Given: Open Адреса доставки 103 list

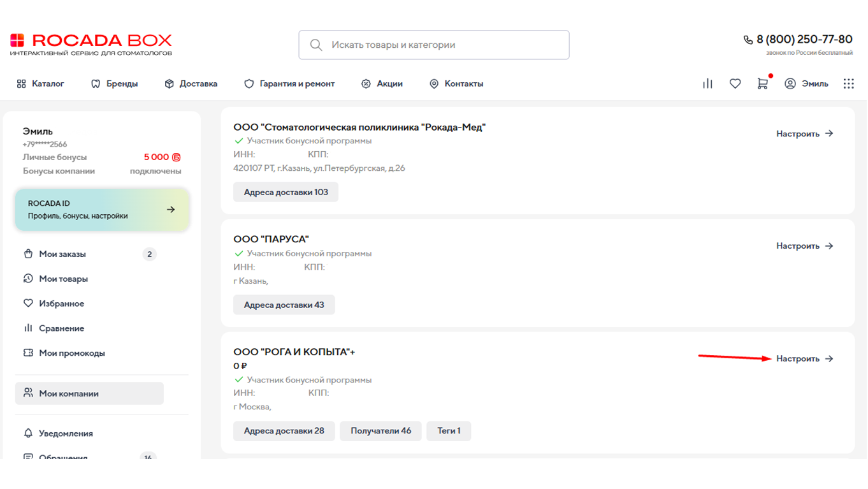Looking at the screenshot, I should (x=286, y=192).
